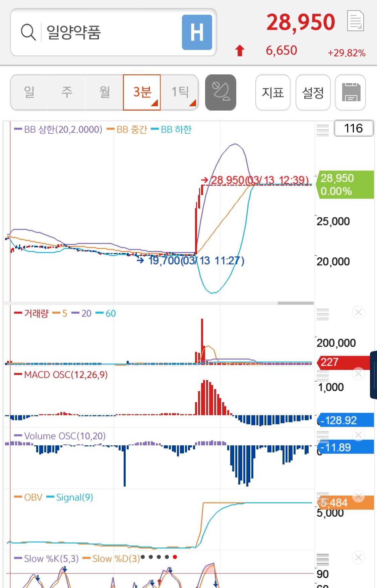
Task: Tap the blue -11.89 Volume OSC tag
Action: pyautogui.click(x=345, y=447)
